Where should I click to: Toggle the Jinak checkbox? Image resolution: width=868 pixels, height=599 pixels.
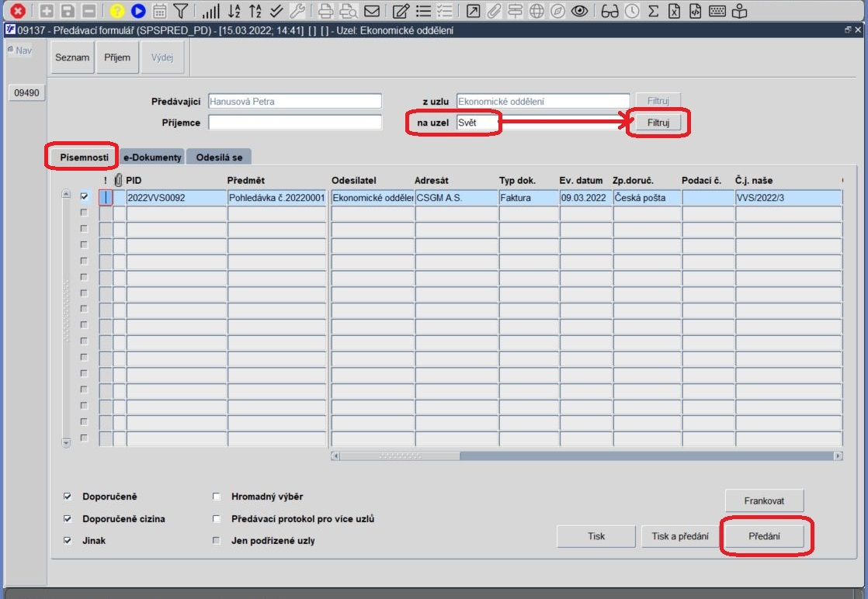pos(68,540)
